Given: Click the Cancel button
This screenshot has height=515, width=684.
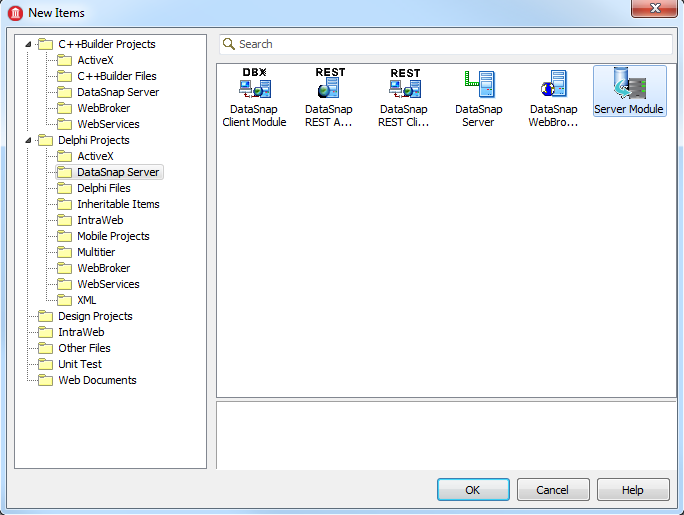Looking at the screenshot, I should pos(553,490).
